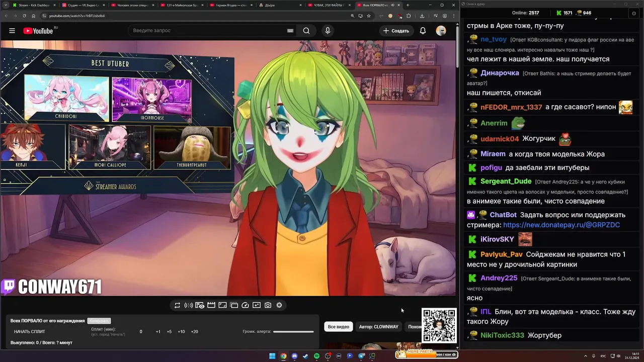Open the on-screen keyboard icon in search box
Screen dimensions: 644x362
point(290,31)
